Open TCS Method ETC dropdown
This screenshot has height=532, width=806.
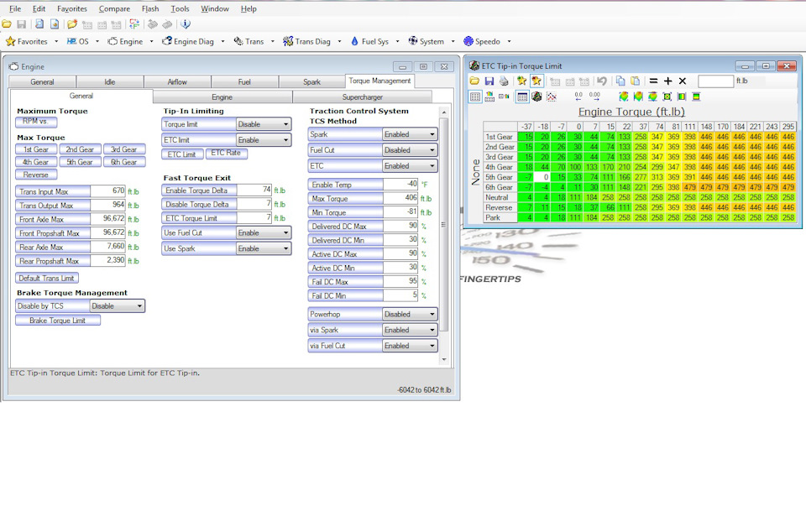tap(411, 166)
